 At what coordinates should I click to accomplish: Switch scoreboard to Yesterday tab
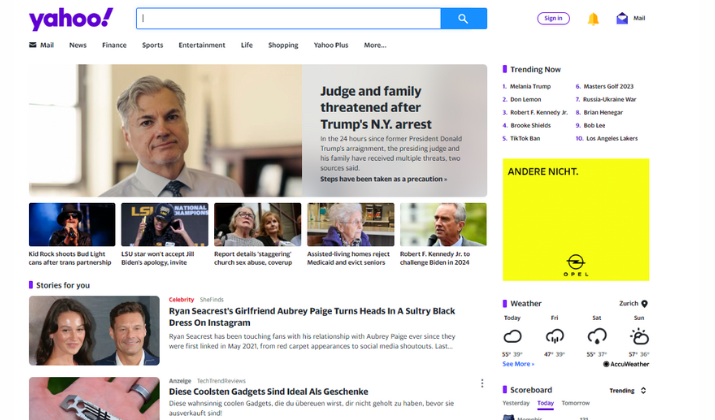516,403
